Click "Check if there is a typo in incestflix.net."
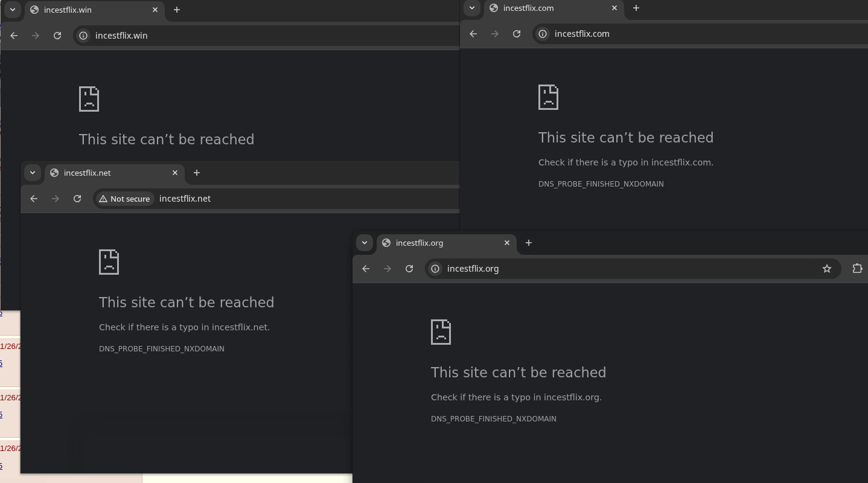Screen dimensions: 868x483 [x=184, y=327]
